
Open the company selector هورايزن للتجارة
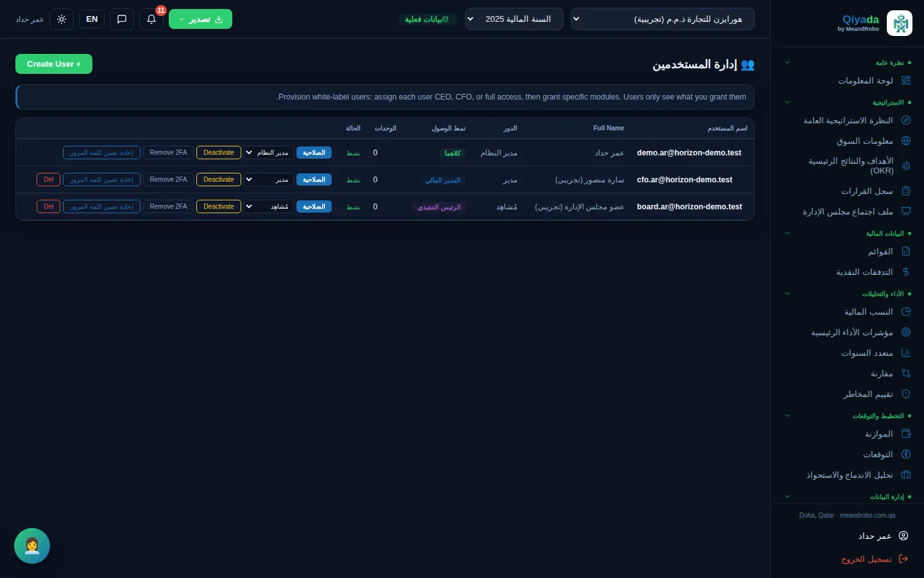point(662,19)
